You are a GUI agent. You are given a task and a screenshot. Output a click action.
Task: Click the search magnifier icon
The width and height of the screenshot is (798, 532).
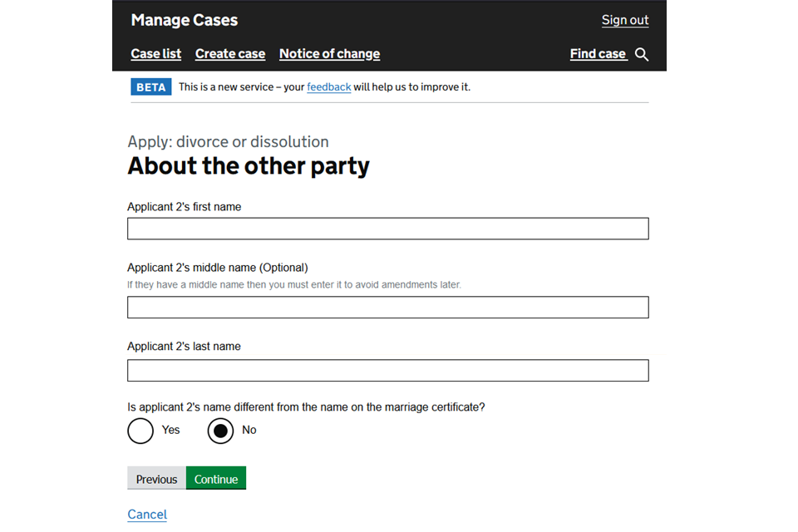pos(642,54)
